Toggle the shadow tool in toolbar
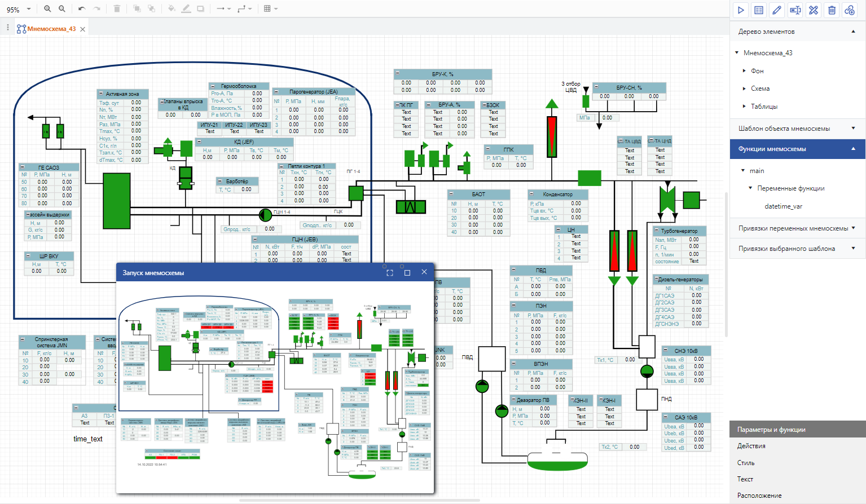 [200, 9]
